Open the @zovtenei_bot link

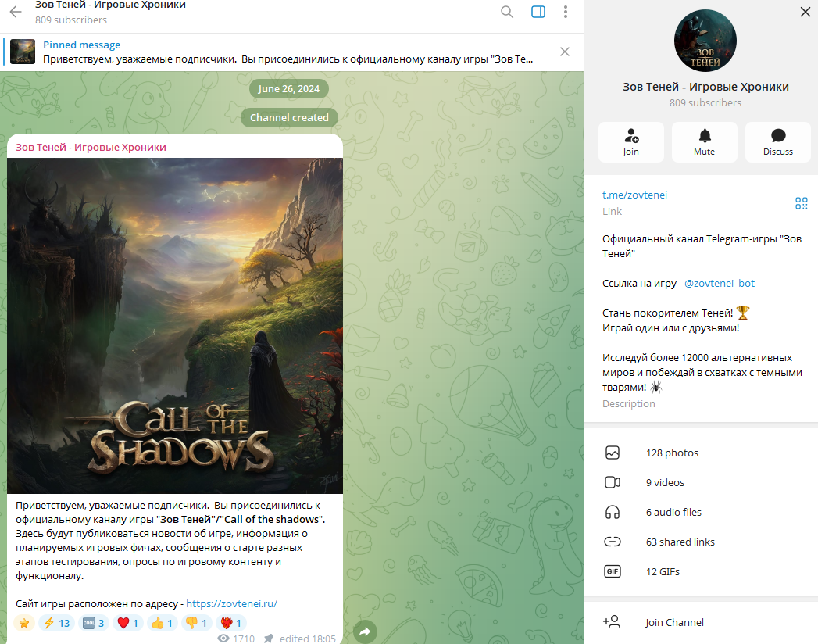coord(720,283)
